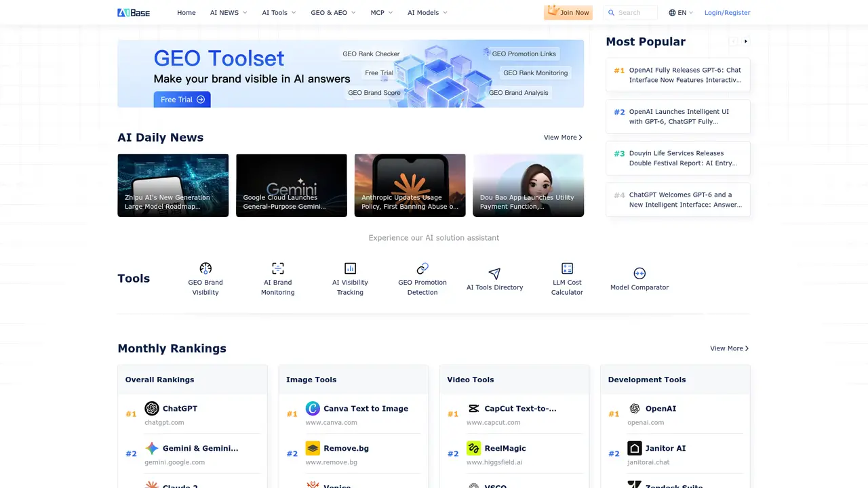The width and height of the screenshot is (868, 488).
Task: Open the AI Brand Monitoring tool icon
Action: 278,268
